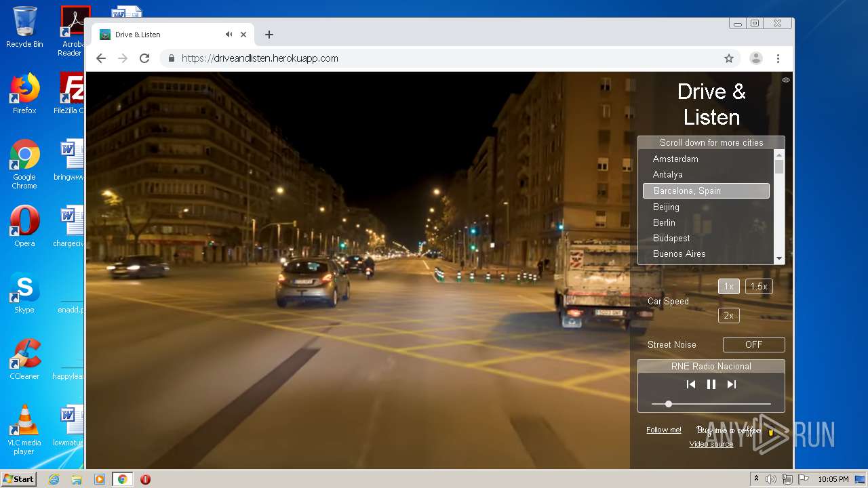Open VLC media player shortcut
The image size is (868, 488).
point(24,430)
